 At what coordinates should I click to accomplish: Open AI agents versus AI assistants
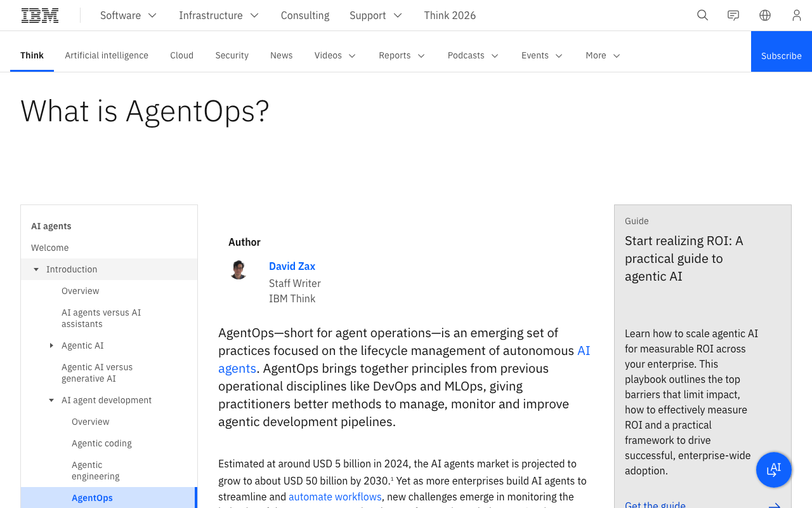pos(101,318)
